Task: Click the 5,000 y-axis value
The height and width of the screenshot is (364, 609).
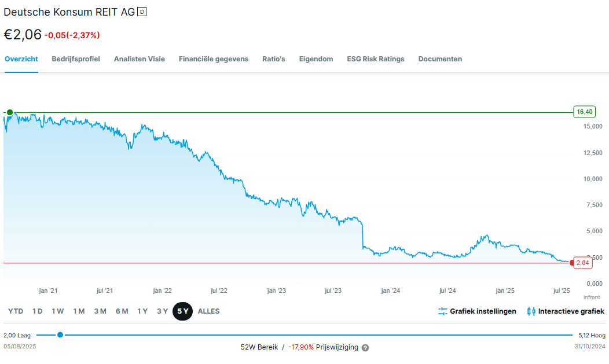Action: [x=595, y=231]
